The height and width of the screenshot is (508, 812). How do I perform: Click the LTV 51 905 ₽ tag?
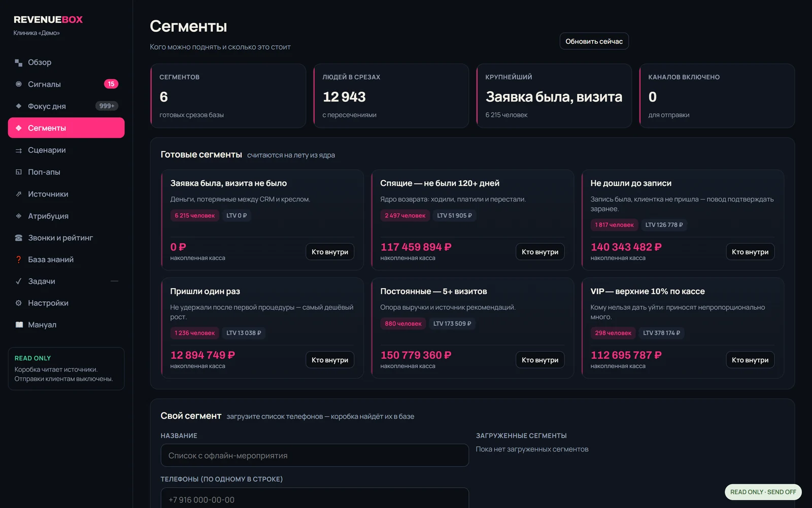455,215
